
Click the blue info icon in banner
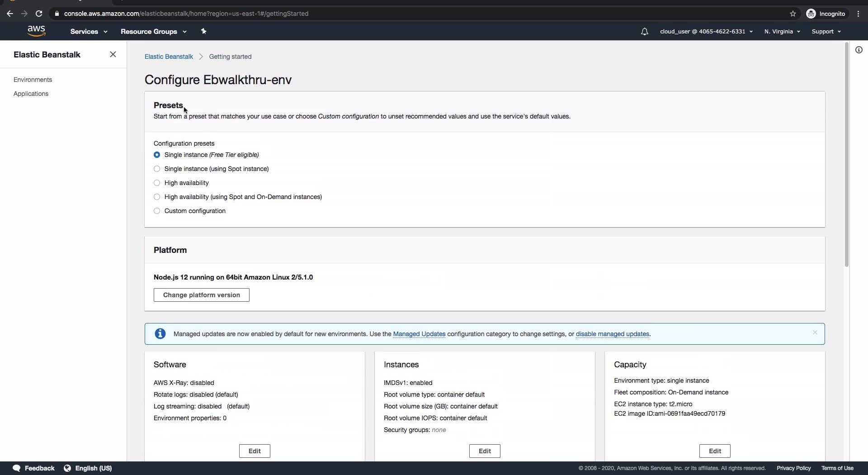pos(160,334)
